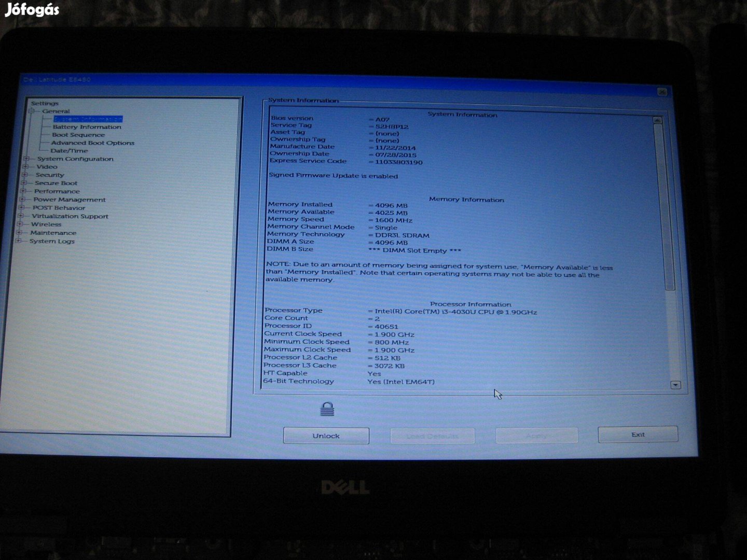Click Memory Technology value DDR3L SDRAM
Screen dimensions: 747x560
click(402, 235)
